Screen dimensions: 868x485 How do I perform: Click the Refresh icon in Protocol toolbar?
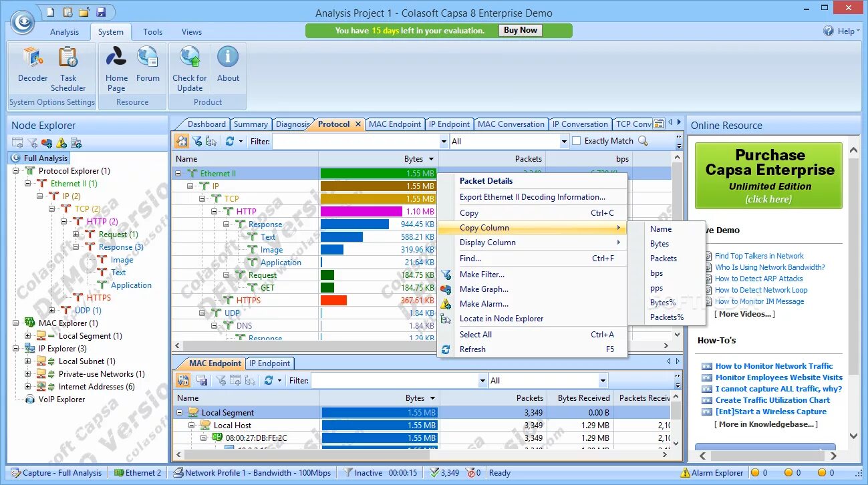(x=230, y=141)
